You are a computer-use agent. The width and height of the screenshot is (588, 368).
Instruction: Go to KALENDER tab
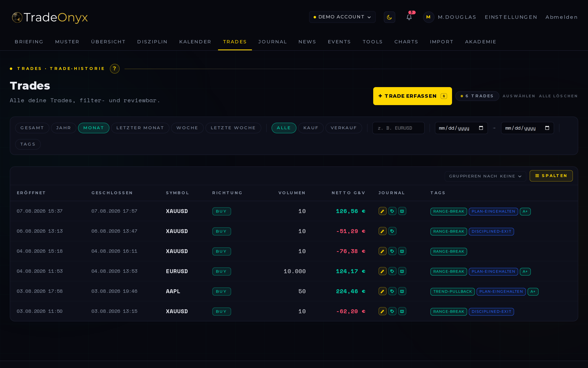pyautogui.click(x=195, y=42)
